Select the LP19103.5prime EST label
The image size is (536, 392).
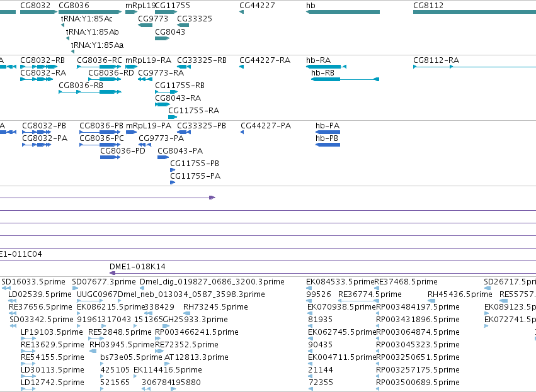52,332
